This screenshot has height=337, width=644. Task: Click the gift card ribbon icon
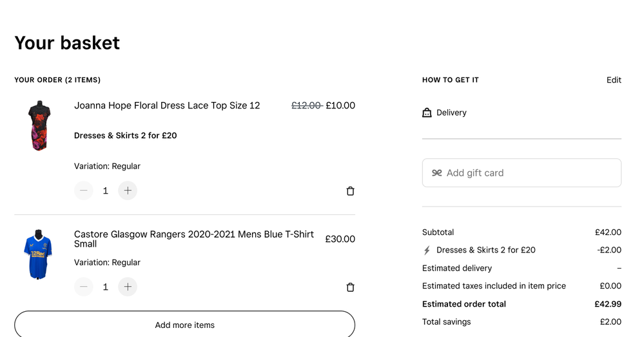[437, 173]
